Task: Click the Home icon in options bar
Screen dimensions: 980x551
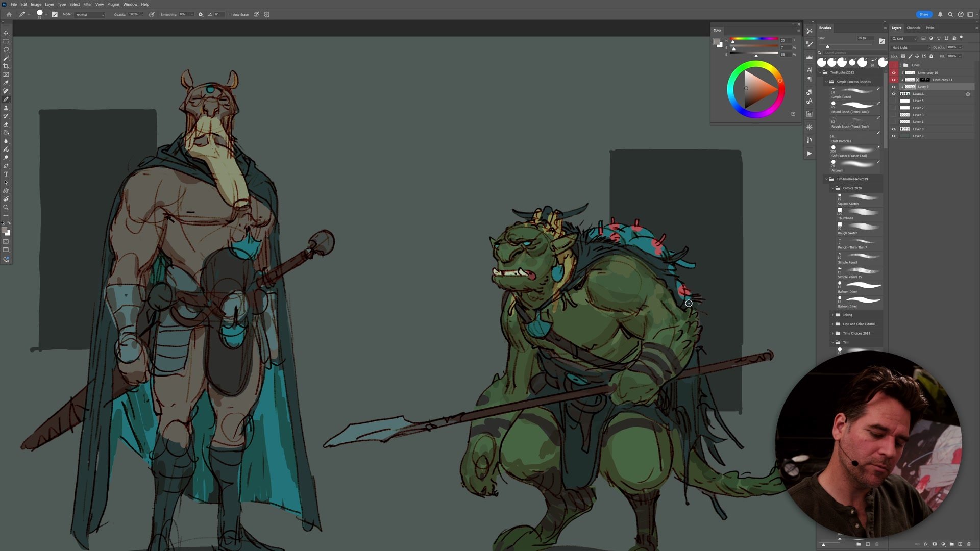Action: click(x=9, y=14)
